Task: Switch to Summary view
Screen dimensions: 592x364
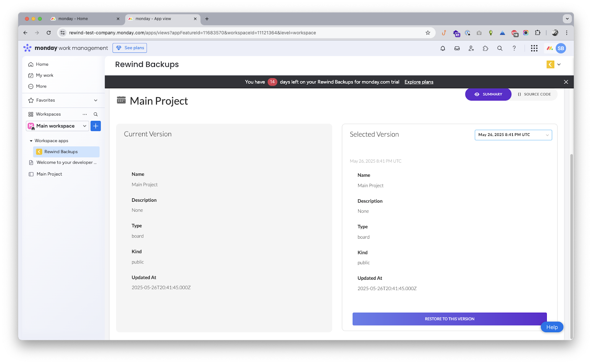Action: click(x=488, y=94)
